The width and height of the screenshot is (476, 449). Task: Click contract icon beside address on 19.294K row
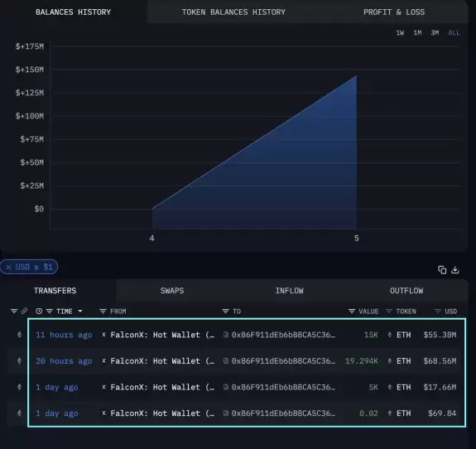pos(225,361)
